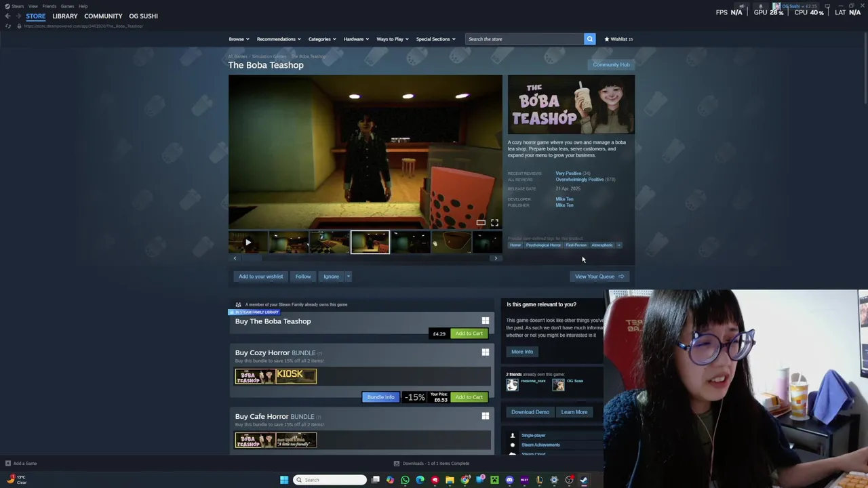The width and height of the screenshot is (868, 488).
Task: Download the game demo
Action: [530, 412]
